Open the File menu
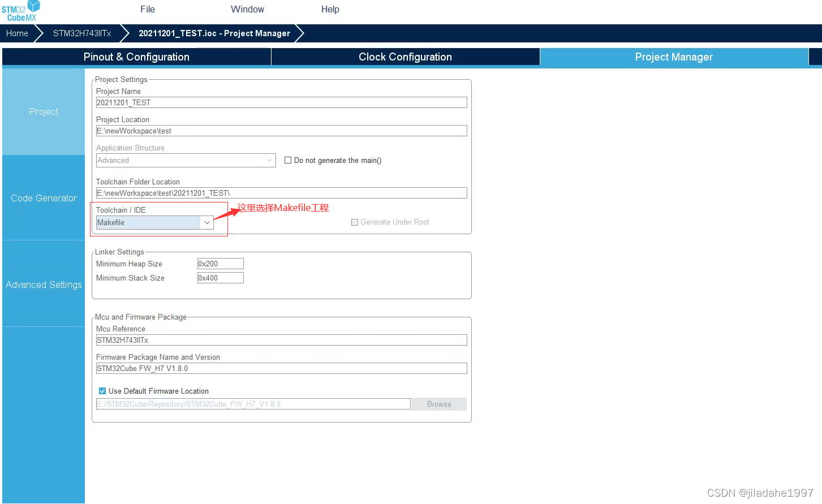This screenshot has width=822, height=504. point(148,10)
